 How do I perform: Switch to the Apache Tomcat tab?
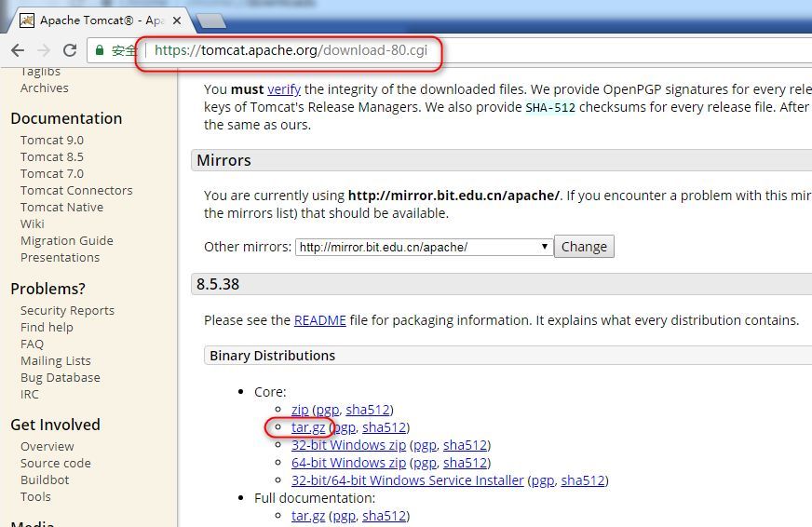pyautogui.click(x=102, y=20)
